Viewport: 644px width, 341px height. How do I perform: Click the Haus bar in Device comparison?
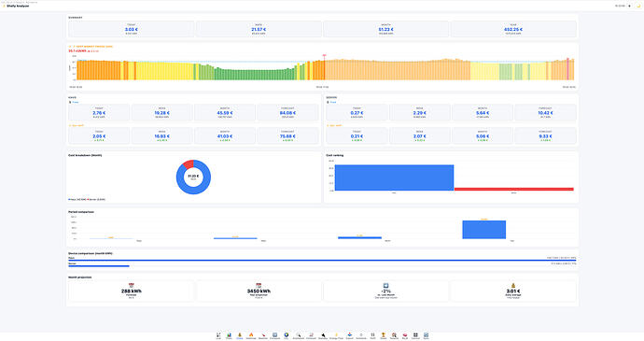tap(322, 261)
